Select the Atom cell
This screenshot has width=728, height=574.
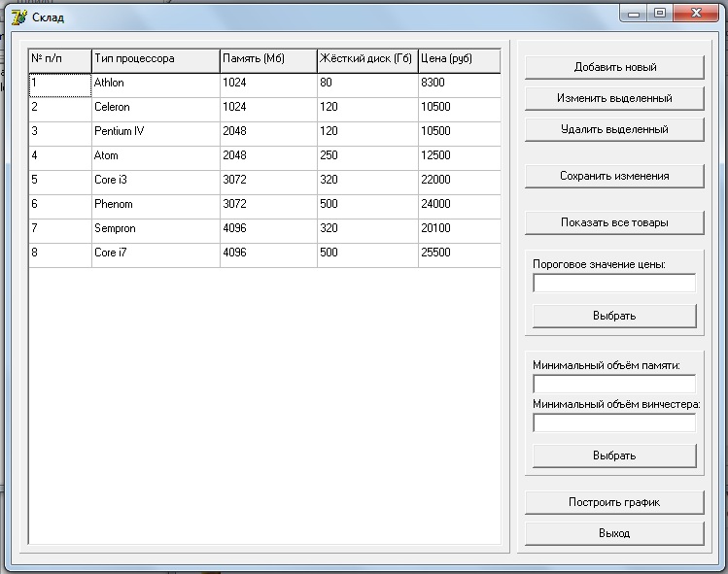pyautogui.click(x=156, y=158)
